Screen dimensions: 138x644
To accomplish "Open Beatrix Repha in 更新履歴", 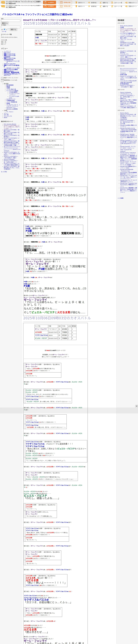I will 124,113.
